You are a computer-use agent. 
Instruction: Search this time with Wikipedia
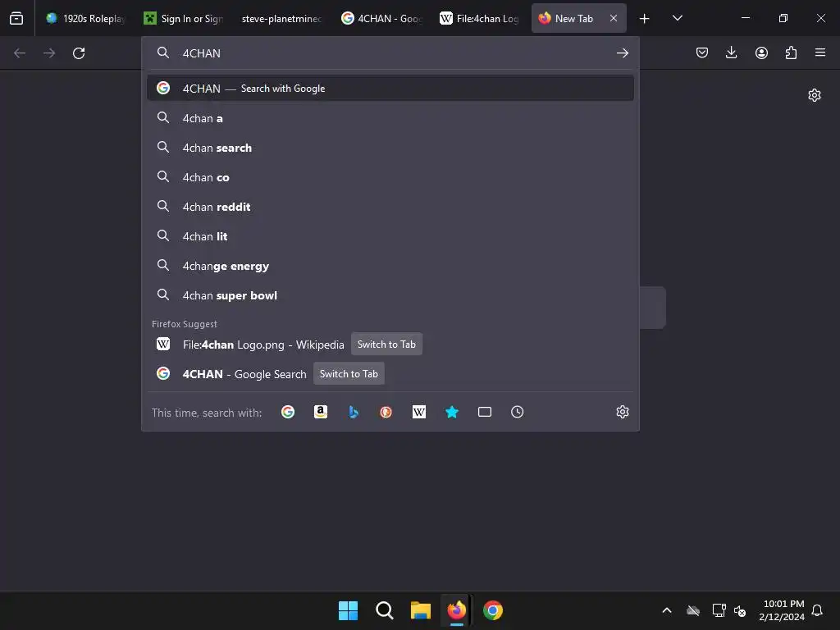click(x=419, y=412)
